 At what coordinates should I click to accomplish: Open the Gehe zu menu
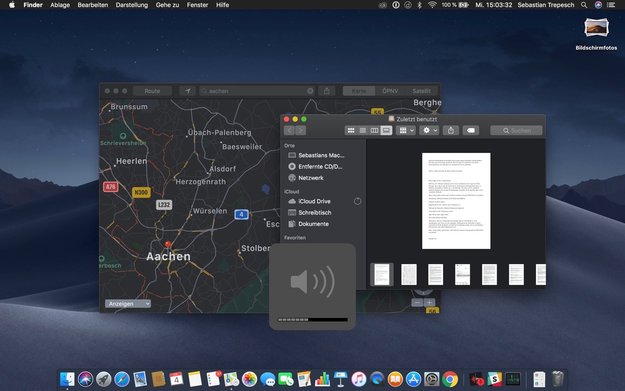[x=167, y=5]
